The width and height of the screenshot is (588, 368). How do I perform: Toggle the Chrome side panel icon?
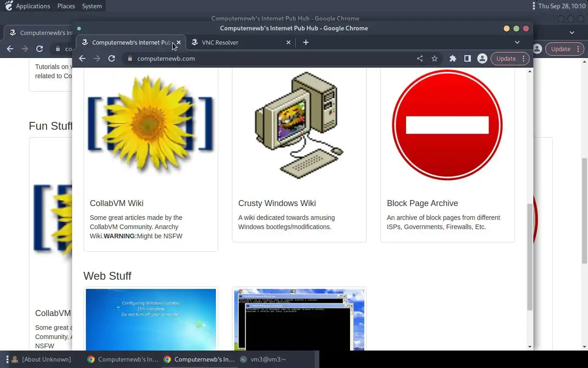tap(468, 58)
